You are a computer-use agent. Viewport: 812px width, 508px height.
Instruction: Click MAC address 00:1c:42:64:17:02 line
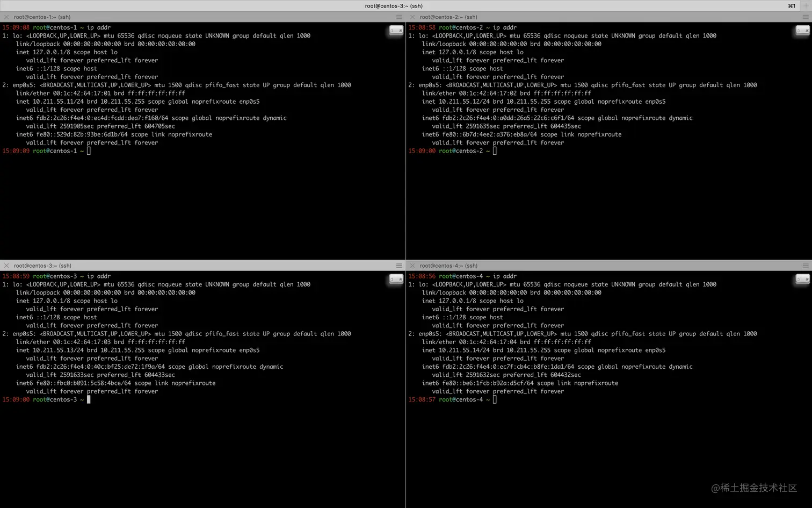pyautogui.click(x=506, y=93)
